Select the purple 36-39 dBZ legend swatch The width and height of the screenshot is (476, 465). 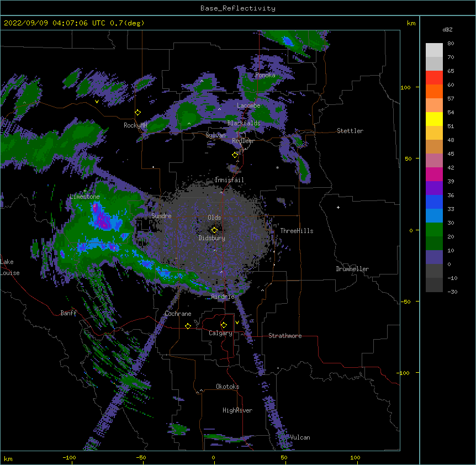[434, 188]
